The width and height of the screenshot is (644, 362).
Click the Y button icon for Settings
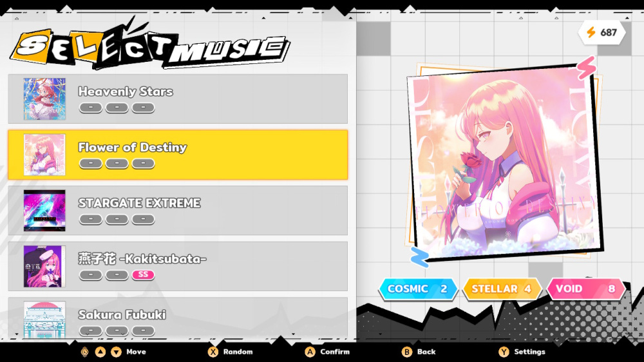coord(504,352)
